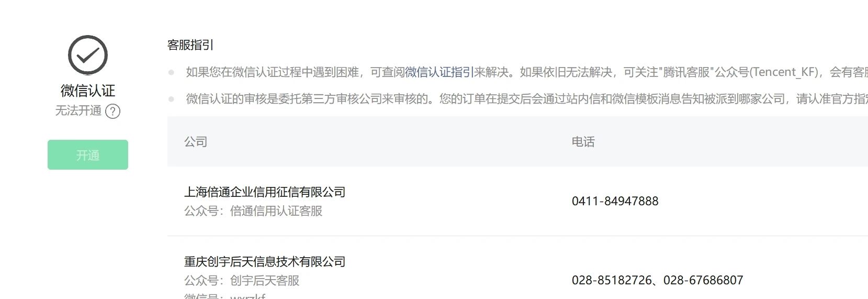Click phone number 028-85182726
The width and height of the screenshot is (868, 299).
(x=612, y=280)
